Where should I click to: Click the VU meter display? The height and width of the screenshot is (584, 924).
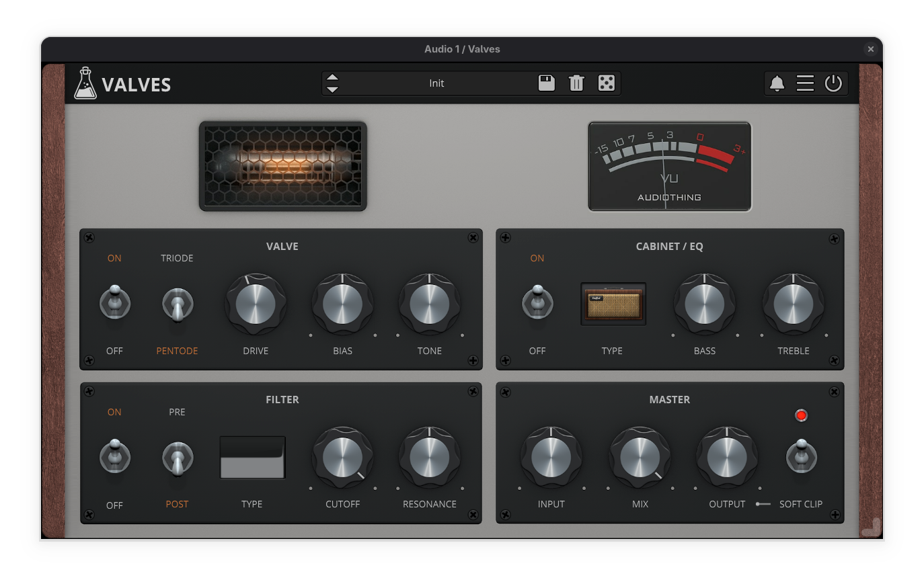pos(669,166)
